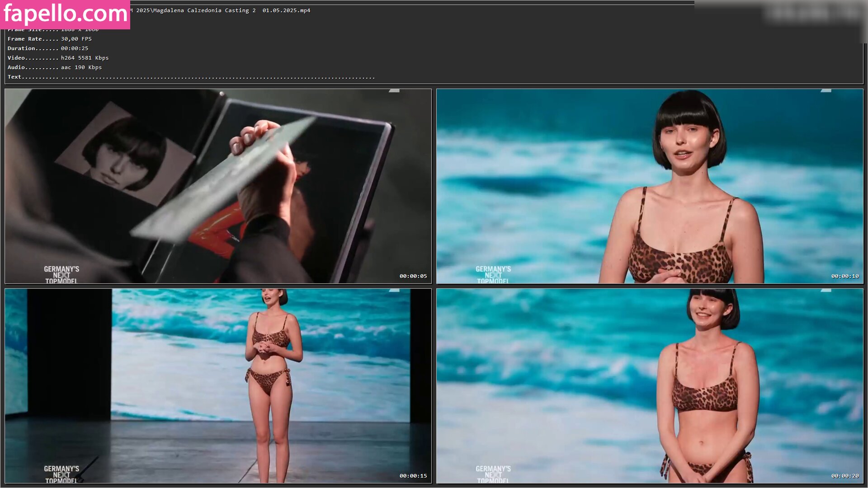Open the thumbnail at 00:00:10
868x488 pixels.
click(x=649, y=186)
